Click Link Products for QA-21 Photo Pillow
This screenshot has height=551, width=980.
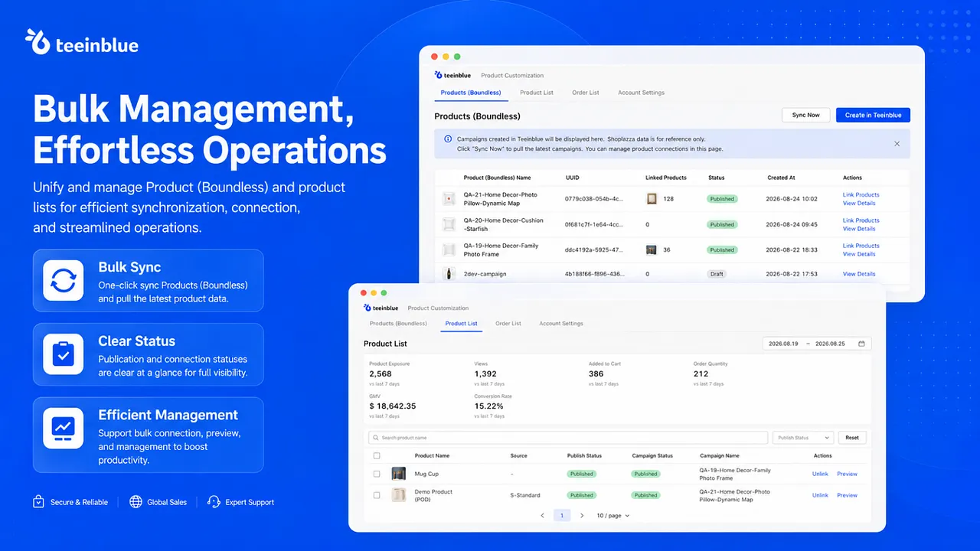point(861,194)
